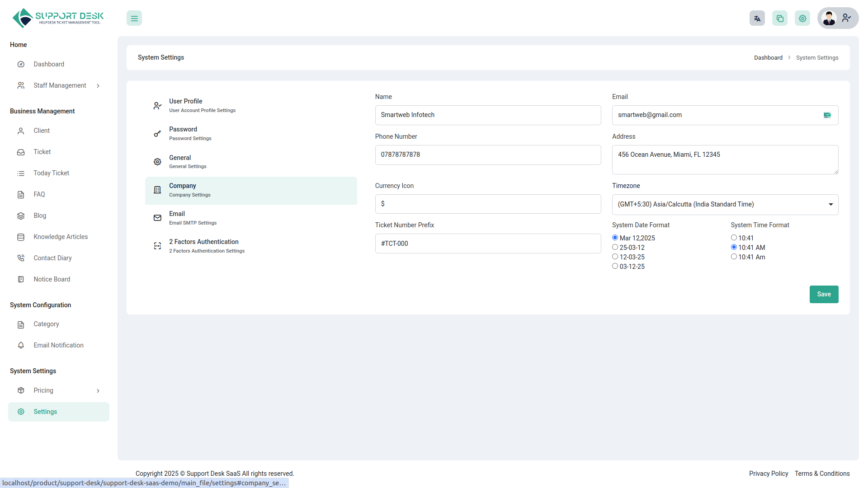Image resolution: width=868 pixels, height=488 pixels.
Task: Click the Email Notification bell icon
Action: (x=21, y=345)
